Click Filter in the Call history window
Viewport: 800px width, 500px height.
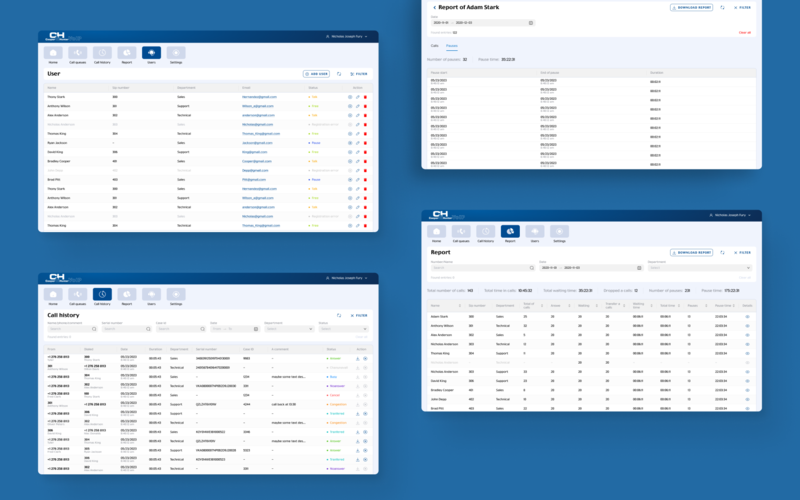click(359, 315)
